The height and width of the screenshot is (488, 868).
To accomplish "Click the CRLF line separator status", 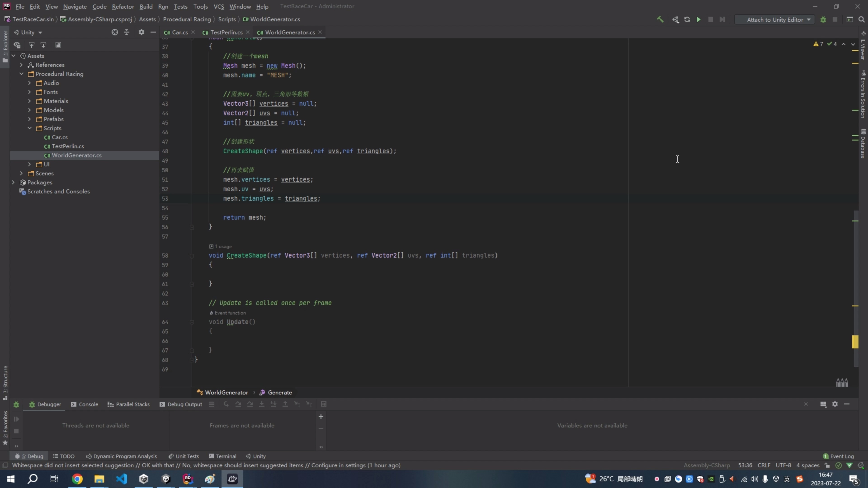I will [x=764, y=465].
